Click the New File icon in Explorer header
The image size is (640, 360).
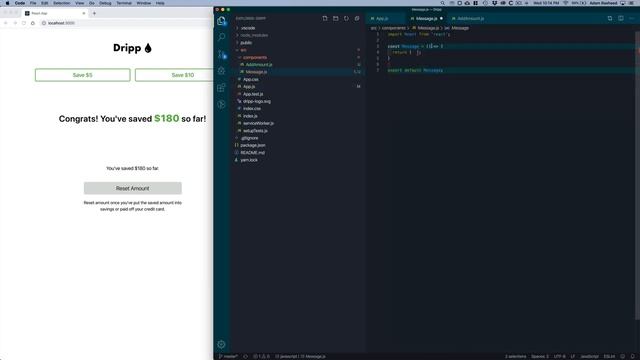(325, 18)
